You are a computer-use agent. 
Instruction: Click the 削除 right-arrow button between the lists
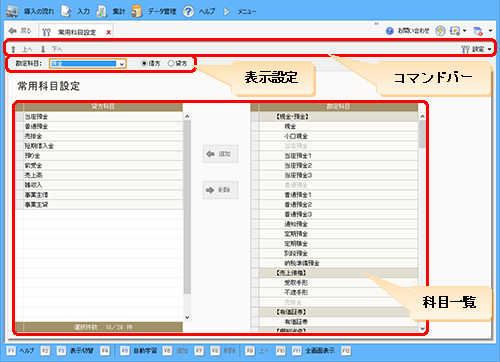(x=220, y=190)
